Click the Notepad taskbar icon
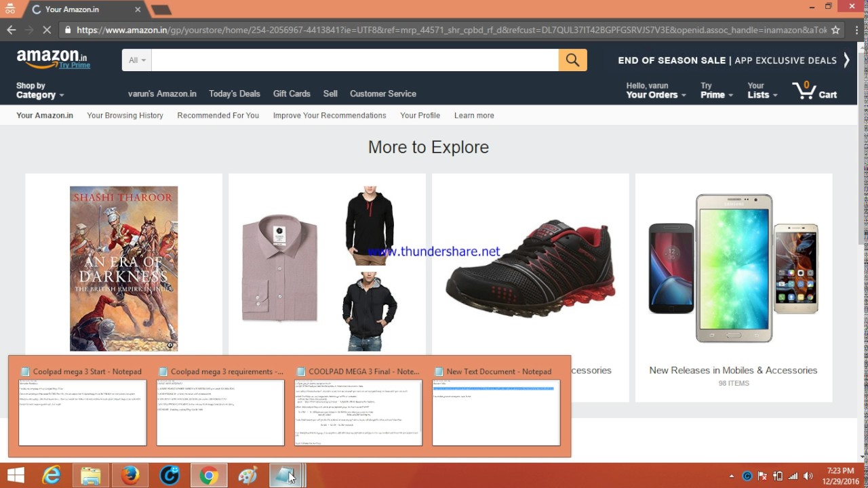This screenshot has width=868, height=488. [286, 476]
